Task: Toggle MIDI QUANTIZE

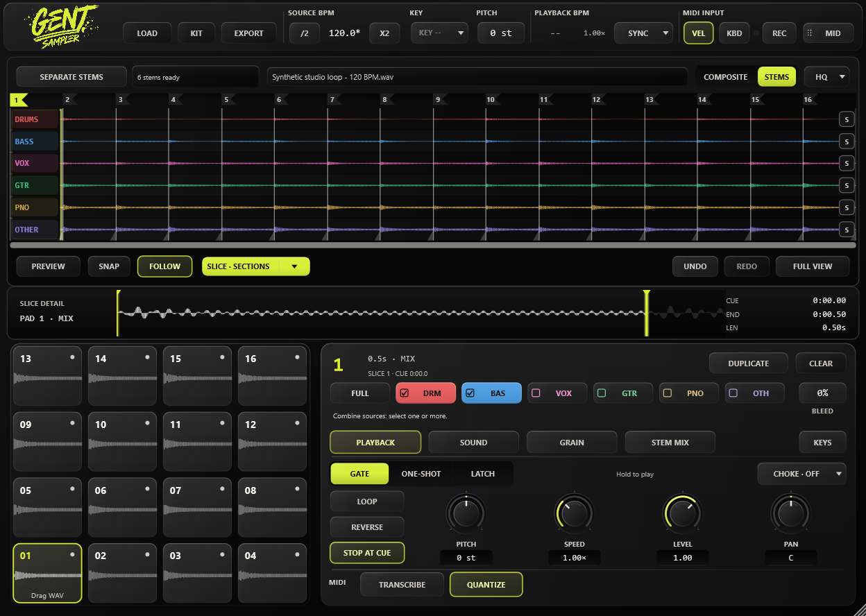Action: (x=486, y=585)
